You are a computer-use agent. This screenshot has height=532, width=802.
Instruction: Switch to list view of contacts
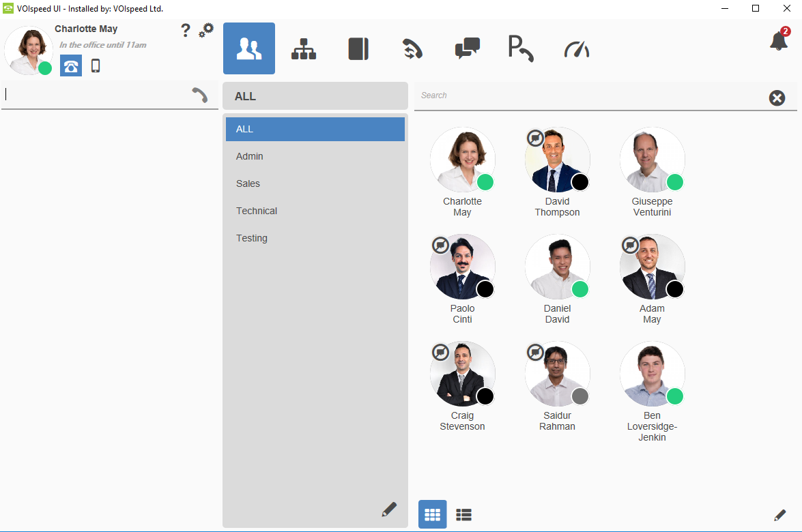[x=463, y=514]
